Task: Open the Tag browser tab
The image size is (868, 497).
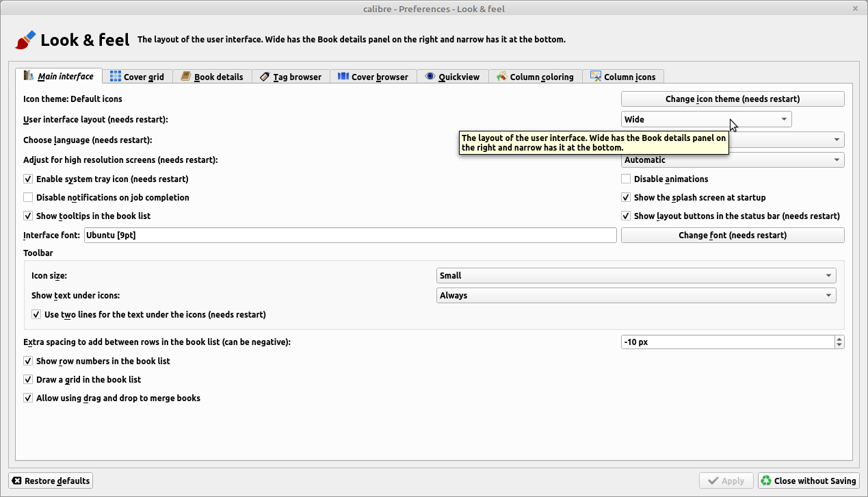Action: pos(291,77)
